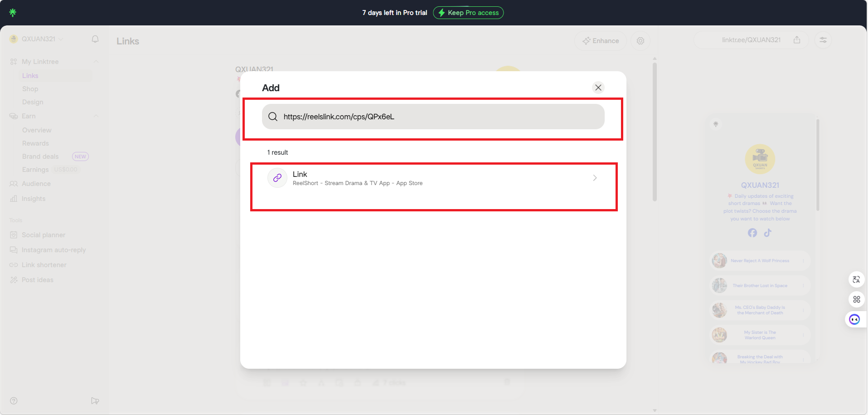Image resolution: width=868 pixels, height=415 pixels.
Task: Open the Link result chevron arrow
Action: pyautogui.click(x=595, y=178)
